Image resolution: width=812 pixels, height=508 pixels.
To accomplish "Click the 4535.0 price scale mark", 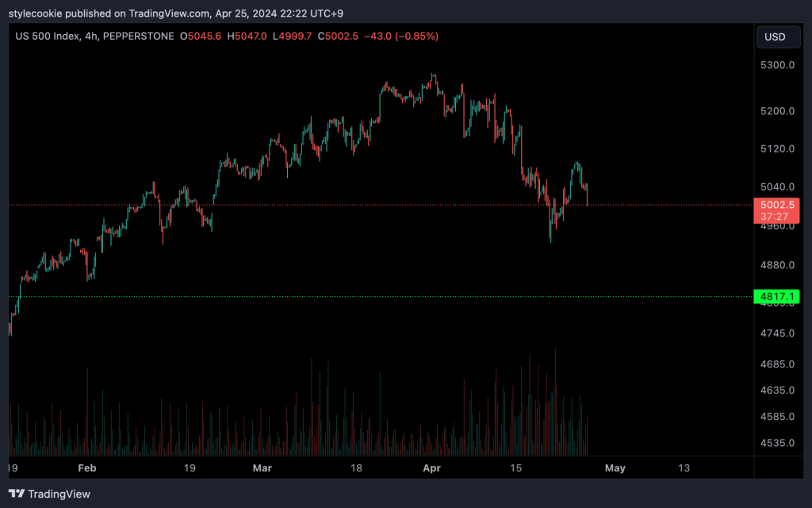I will coord(776,442).
